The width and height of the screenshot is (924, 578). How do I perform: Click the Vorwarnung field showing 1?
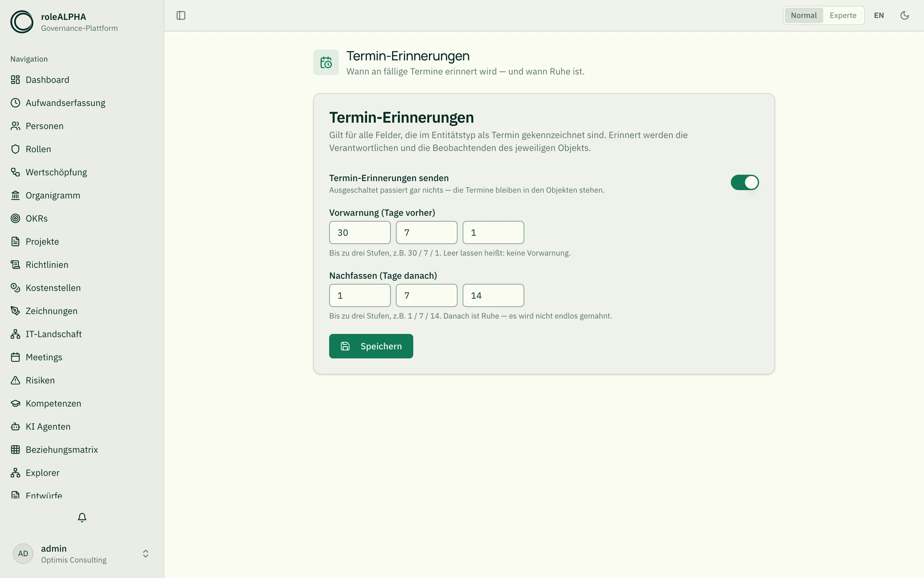(493, 232)
